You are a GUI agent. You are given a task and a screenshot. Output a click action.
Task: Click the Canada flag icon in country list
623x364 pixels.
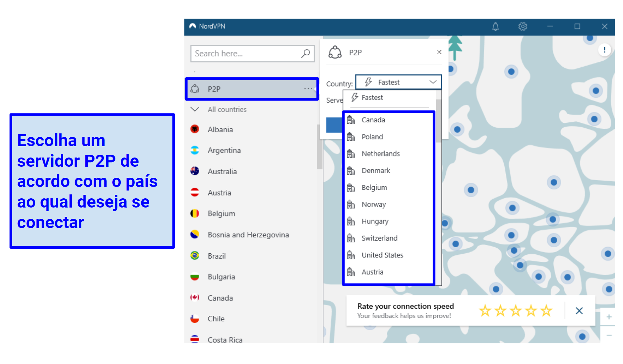(x=195, y=298)
